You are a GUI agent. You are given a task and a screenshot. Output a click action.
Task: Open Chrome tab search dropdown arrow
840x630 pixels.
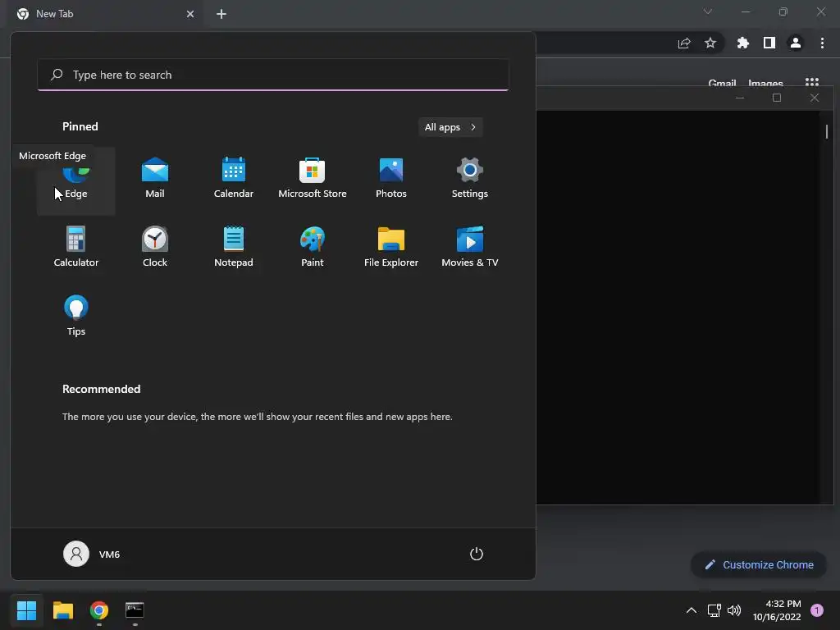708,11
